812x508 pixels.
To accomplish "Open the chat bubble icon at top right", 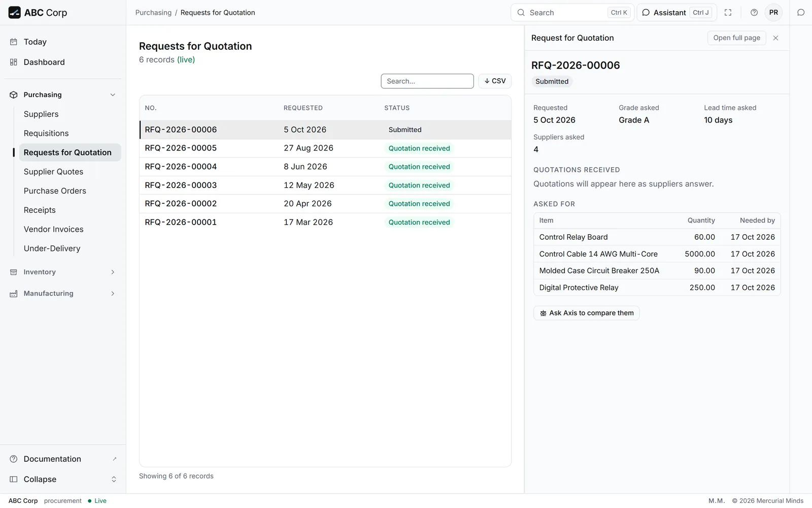I will [x=801, y=13].
